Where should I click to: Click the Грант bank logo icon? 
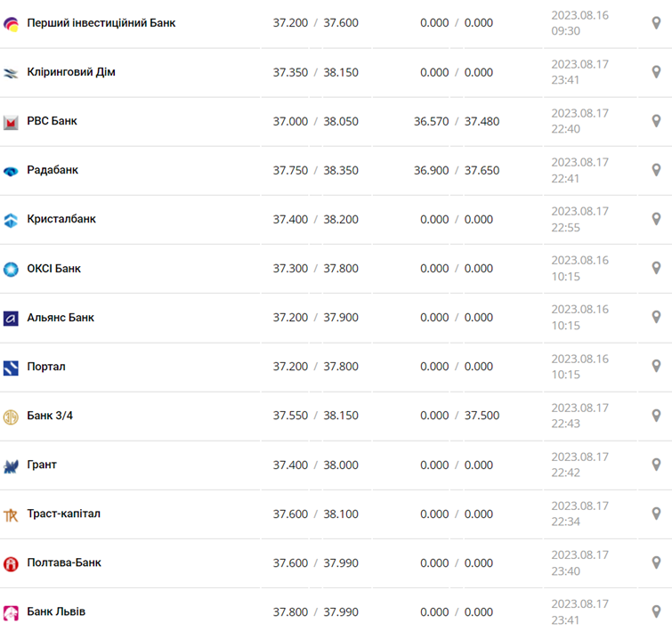tap(11, 465)
